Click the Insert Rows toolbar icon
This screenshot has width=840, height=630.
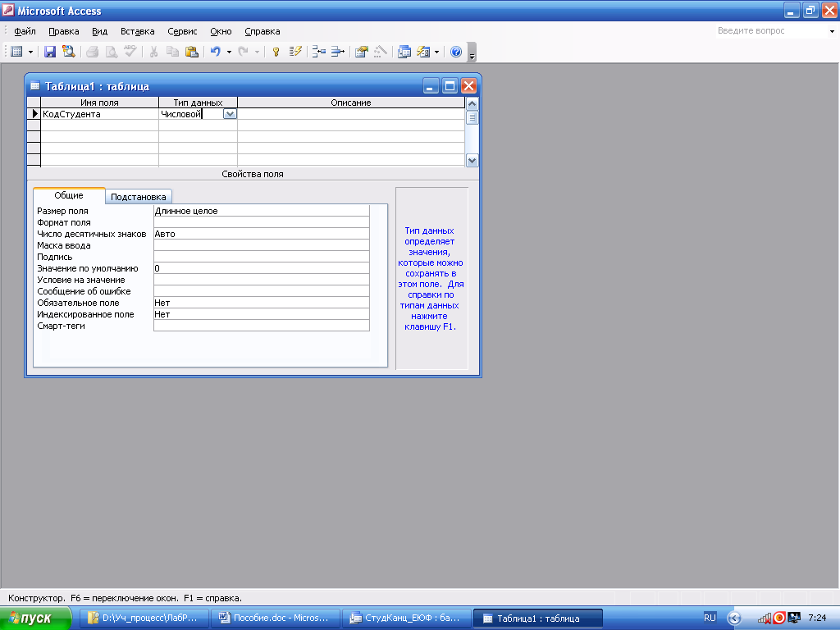pos(319,52)
